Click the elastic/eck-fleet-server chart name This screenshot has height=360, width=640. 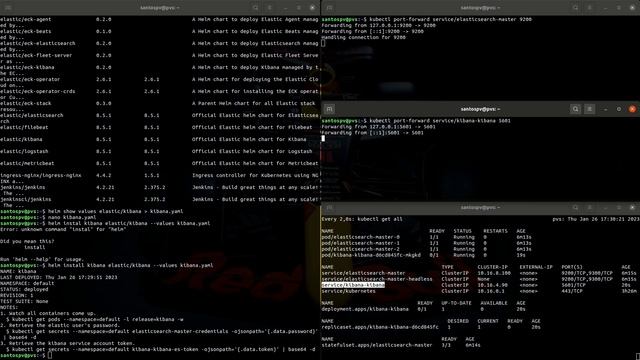36,55
